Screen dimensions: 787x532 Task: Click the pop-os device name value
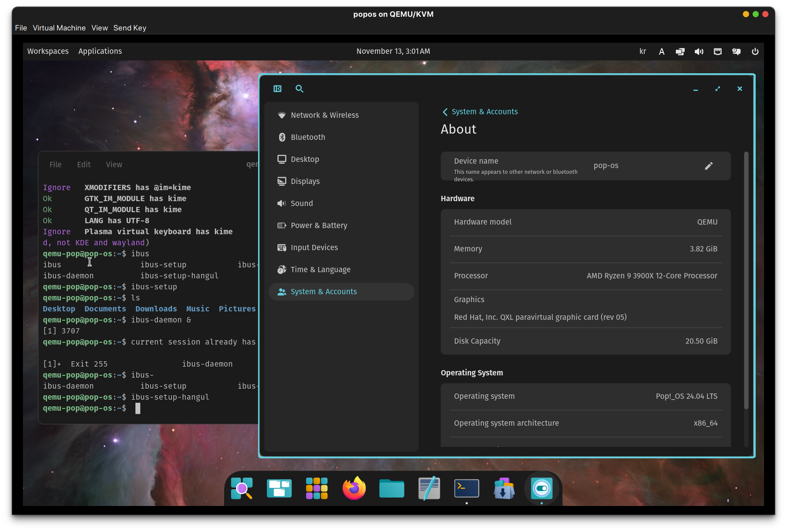click(x=606, y=166)
